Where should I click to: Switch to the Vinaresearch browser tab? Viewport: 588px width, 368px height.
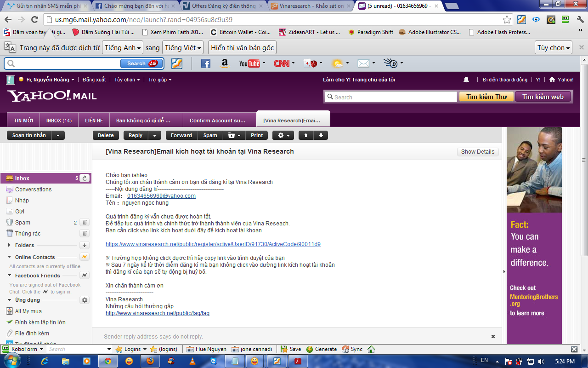[x=310, y=6]
